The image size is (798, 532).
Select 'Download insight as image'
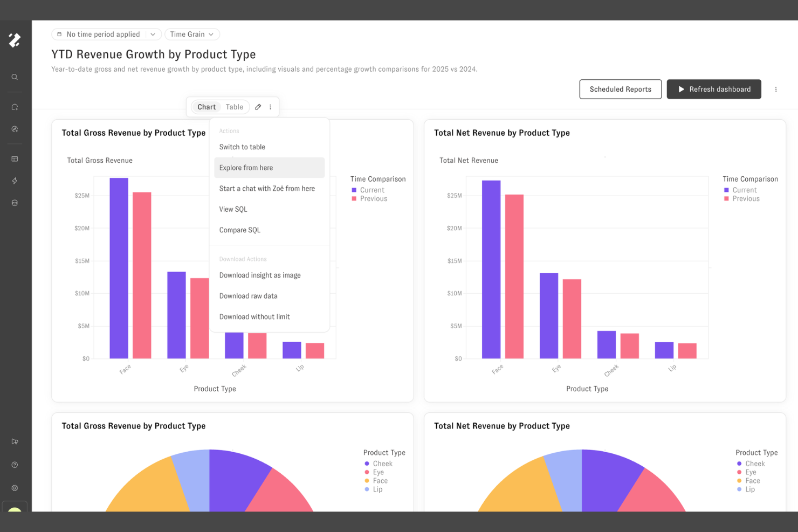[269, 275]
